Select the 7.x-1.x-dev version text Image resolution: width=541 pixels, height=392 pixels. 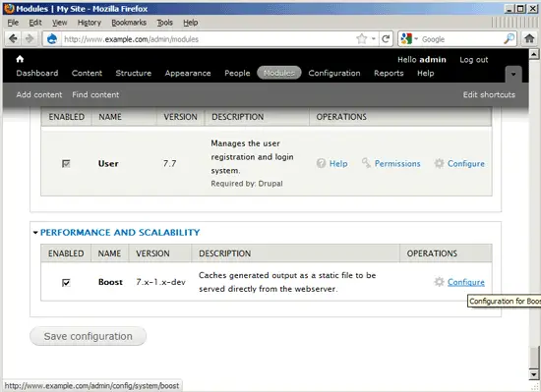click(160, 282)
